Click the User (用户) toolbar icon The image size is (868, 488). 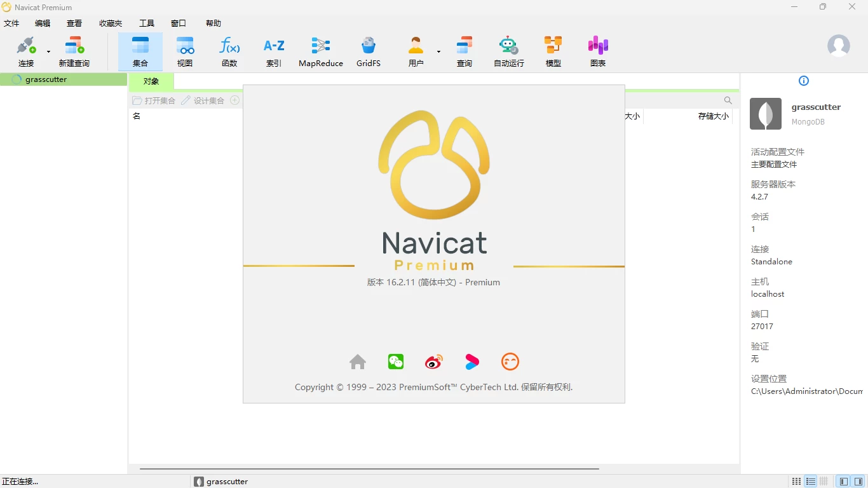click(416, 51)
